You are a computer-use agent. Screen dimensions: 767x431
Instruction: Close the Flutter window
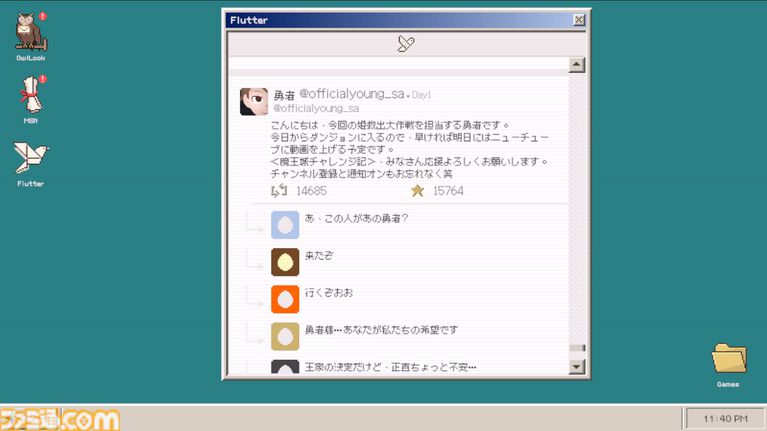point(579,20)
